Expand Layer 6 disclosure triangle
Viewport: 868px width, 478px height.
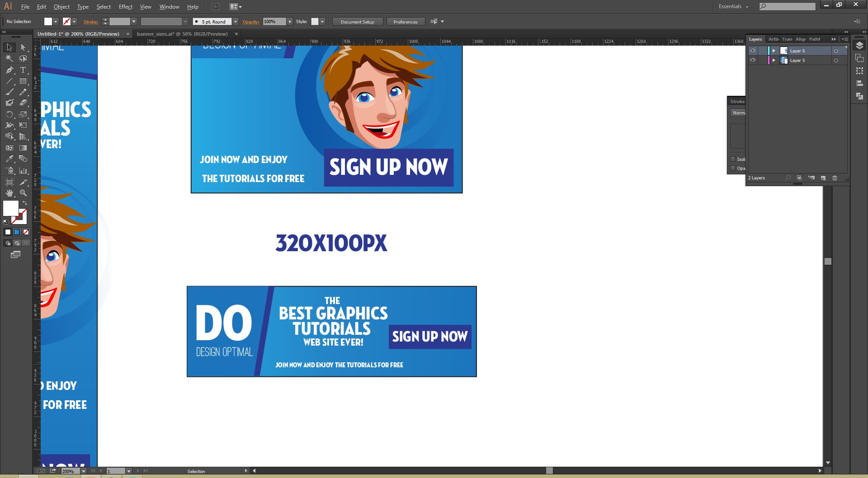coord(774,51)
